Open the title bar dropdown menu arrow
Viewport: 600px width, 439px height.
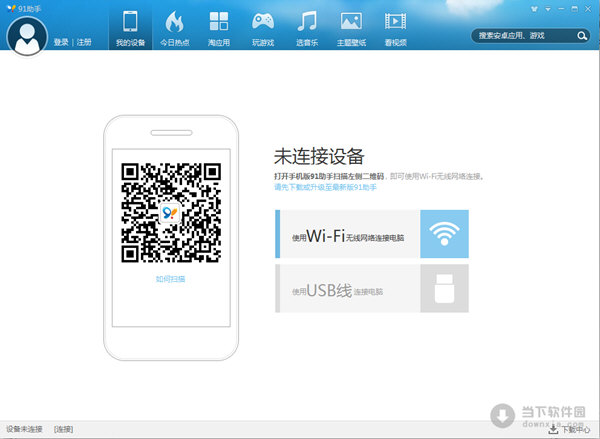(548, 9)
